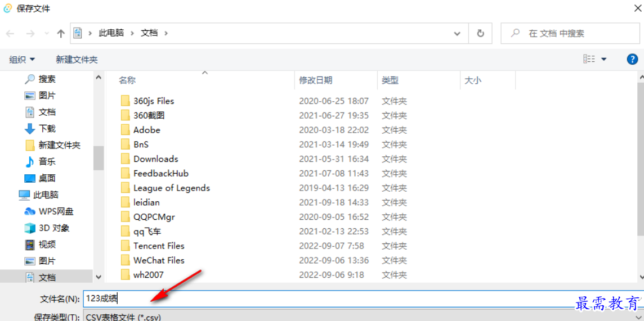
Task: Go back with the back arrow
Action: [x=10, y=34]
